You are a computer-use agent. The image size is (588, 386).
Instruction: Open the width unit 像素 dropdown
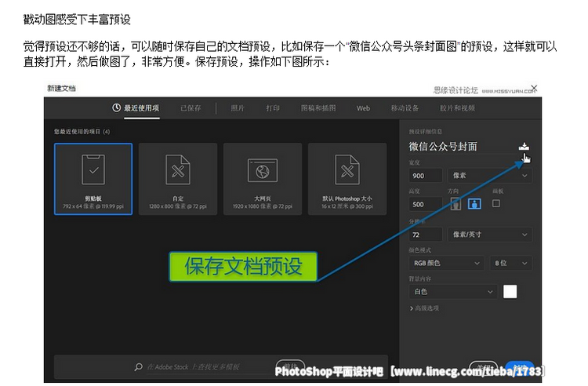pyautogui.click(x=490, y=176)
